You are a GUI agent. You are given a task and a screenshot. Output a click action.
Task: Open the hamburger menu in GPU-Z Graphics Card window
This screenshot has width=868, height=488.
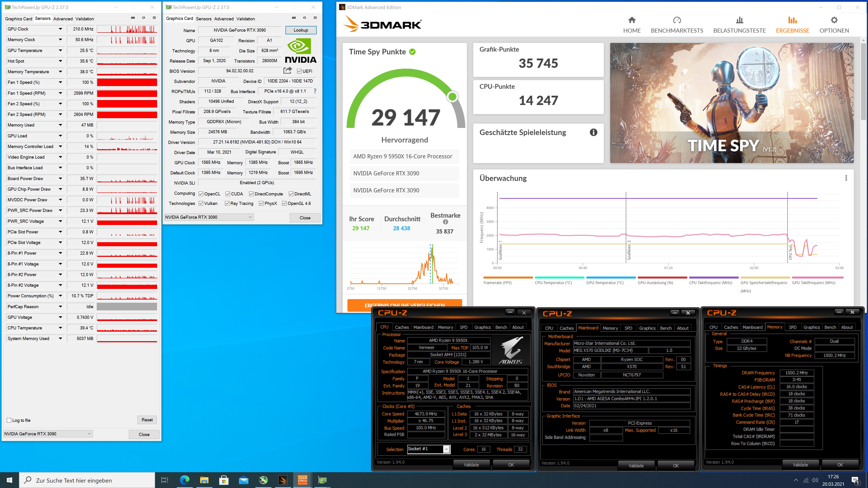point(315,18)
